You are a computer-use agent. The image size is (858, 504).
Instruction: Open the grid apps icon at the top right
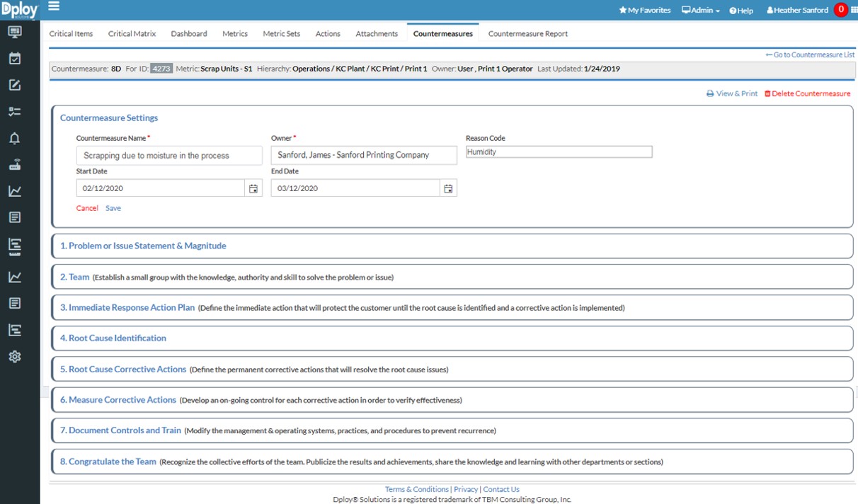click(x=853, y=11)
